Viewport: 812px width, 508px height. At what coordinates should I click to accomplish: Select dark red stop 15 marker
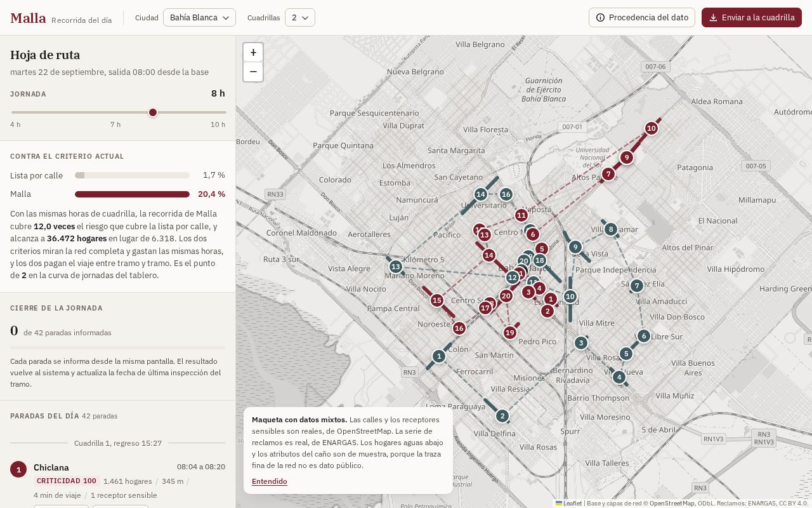pyautogui.click(x=436, y=300)
